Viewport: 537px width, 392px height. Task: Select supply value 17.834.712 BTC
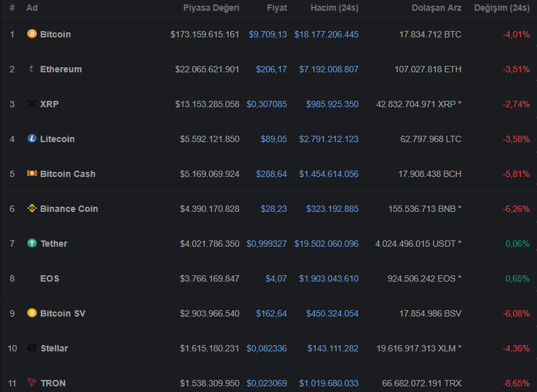tap(430, 34)
